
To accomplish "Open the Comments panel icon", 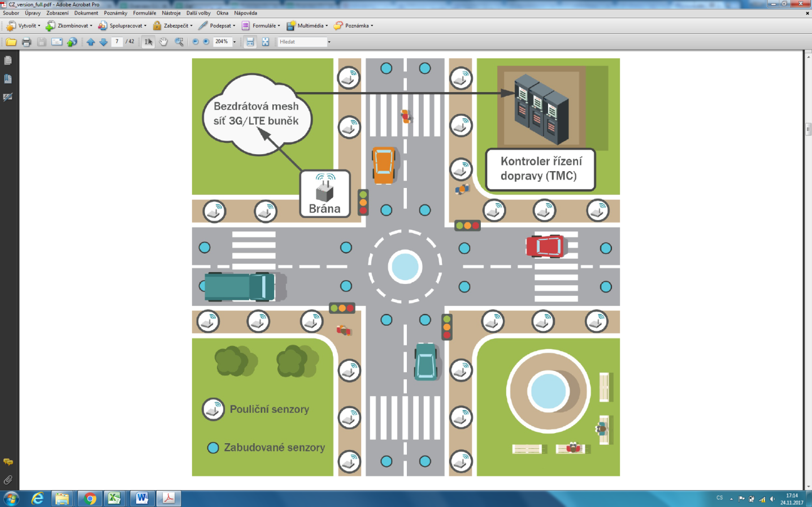I will coord(8,462).
